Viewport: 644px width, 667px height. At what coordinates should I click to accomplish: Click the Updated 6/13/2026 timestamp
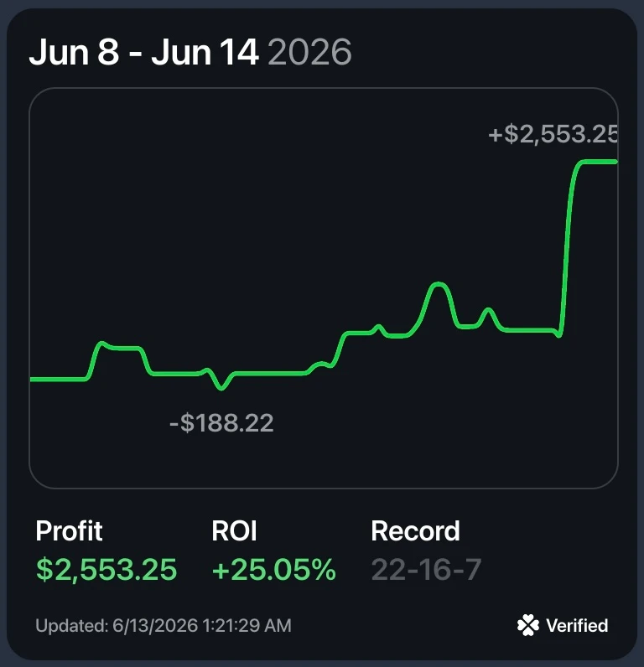click(x=164, y=626)
